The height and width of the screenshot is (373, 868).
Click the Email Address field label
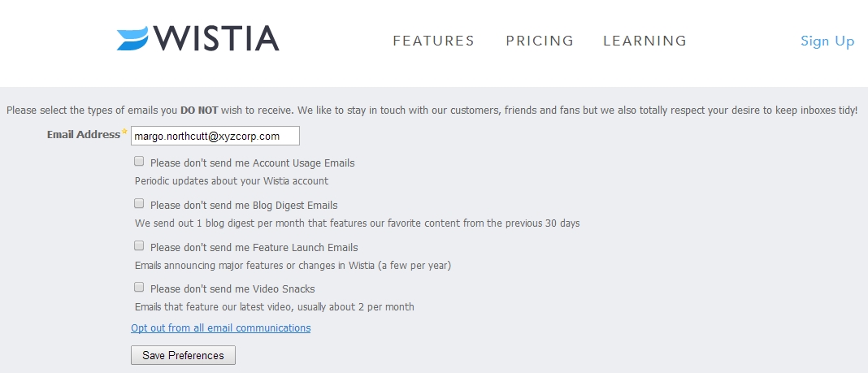point(84,134)
